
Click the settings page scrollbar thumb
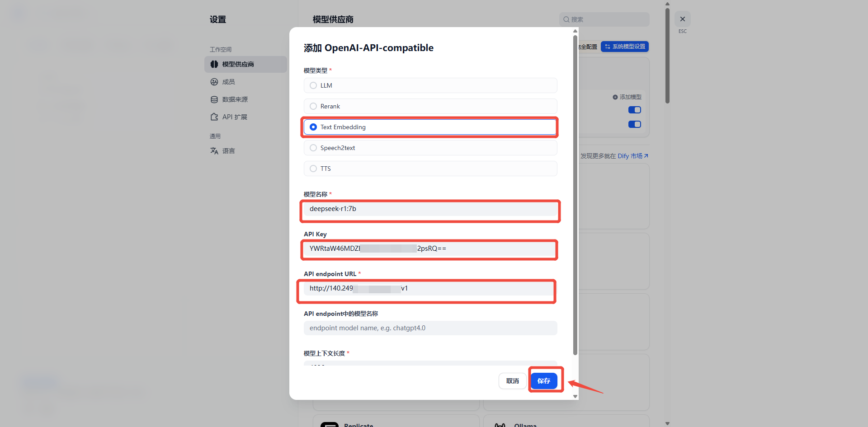point(667,56)
